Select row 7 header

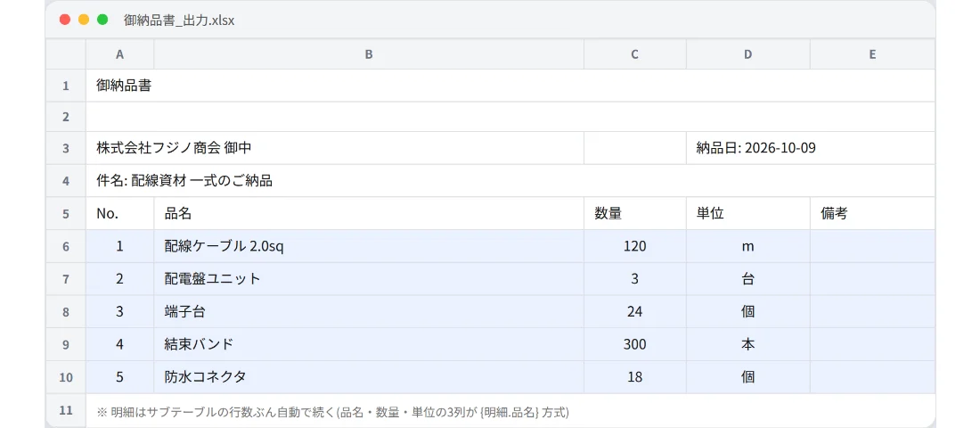(x=66, y=279)
